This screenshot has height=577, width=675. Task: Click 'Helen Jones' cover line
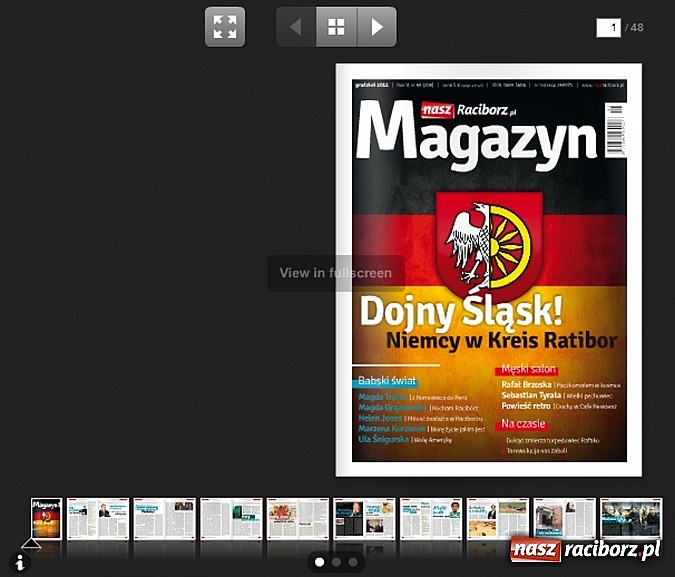tap(380, 418)
